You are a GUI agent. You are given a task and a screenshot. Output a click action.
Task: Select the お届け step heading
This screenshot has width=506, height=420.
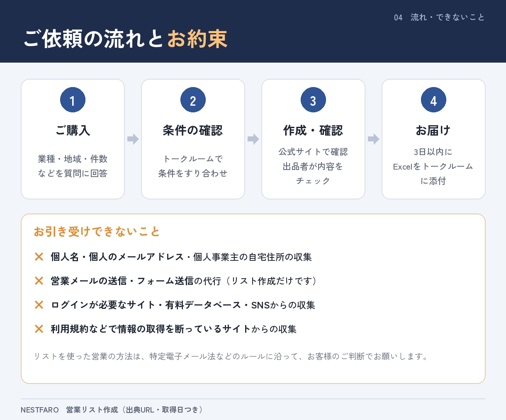[x=433, y=131]
